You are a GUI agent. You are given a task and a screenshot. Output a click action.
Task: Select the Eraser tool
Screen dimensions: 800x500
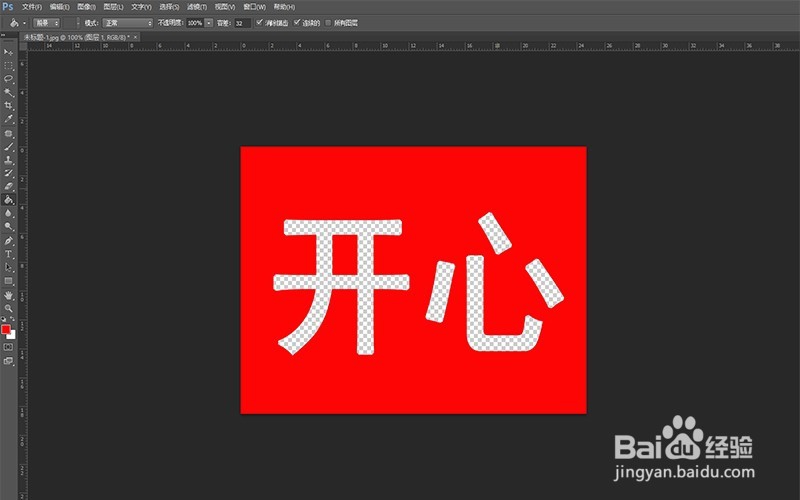tap(8, 187)
